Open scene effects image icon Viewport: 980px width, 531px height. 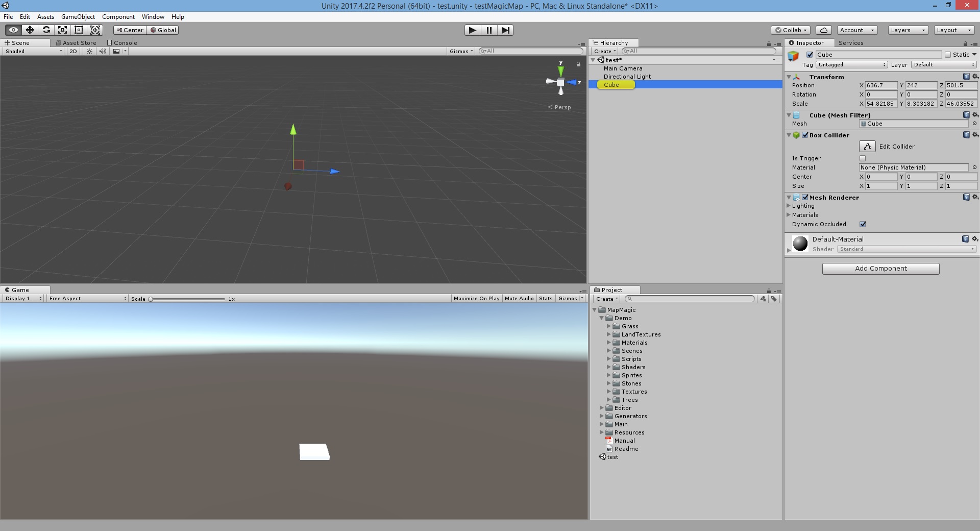[x=116, y=51]
